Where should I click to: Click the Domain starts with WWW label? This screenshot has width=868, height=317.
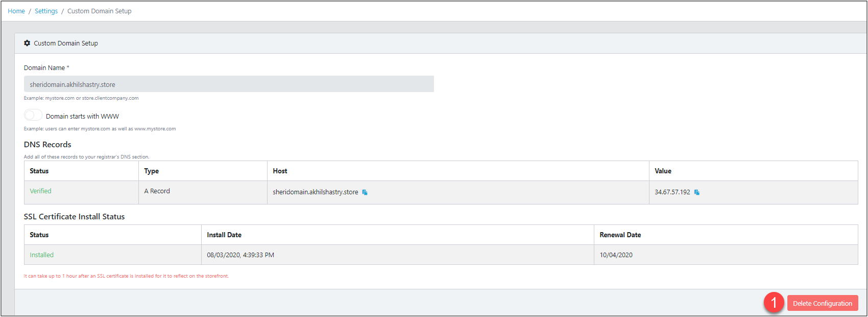[82, 117]
